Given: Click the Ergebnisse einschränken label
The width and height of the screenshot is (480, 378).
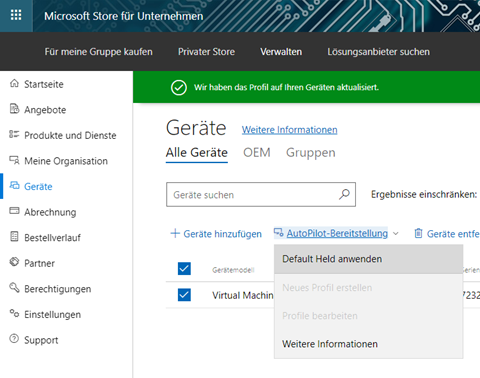Looking at the screenshot, I should [x=424, y=194].
